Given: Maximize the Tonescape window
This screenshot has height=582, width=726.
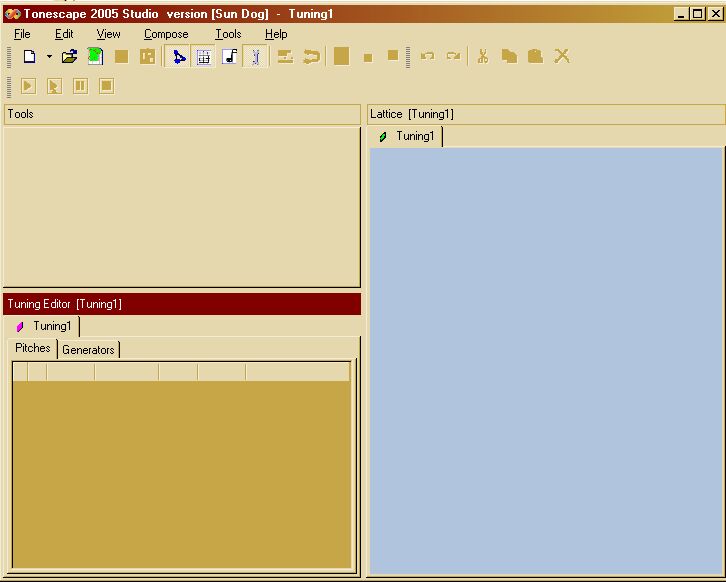Looking at the screenshot, I should pyautogui.click(x=697, y=14).
